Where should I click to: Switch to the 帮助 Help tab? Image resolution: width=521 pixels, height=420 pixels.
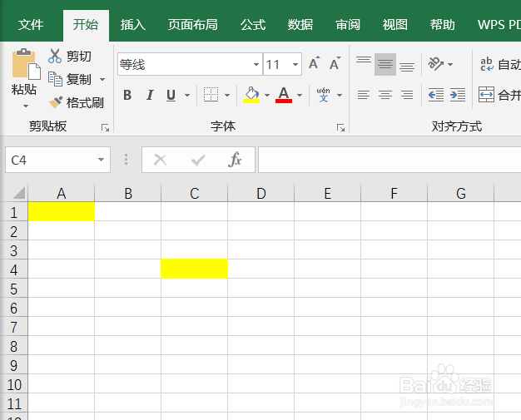[x=442, y=25]
